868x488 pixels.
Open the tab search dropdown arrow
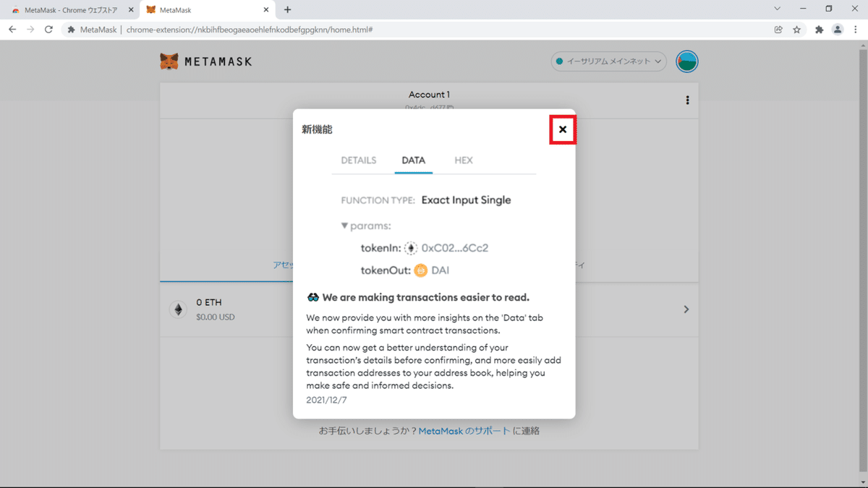click(x=778, y=9)
